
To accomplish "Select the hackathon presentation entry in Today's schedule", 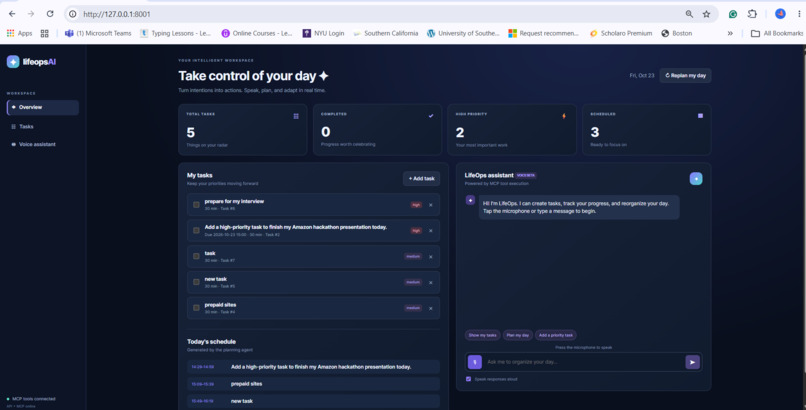I will point(314,367).
